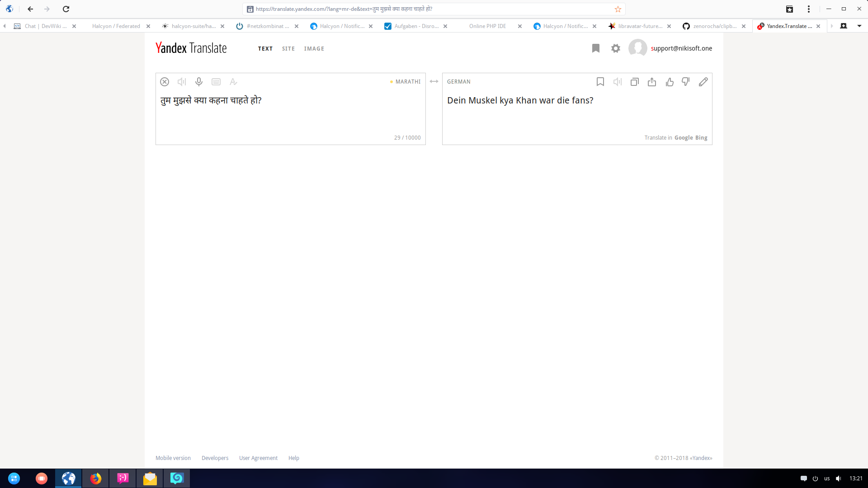Switch to the IMAGE translation tab
Image resolution: width=868 pixels, height=488 pixels.
point(314,49)
